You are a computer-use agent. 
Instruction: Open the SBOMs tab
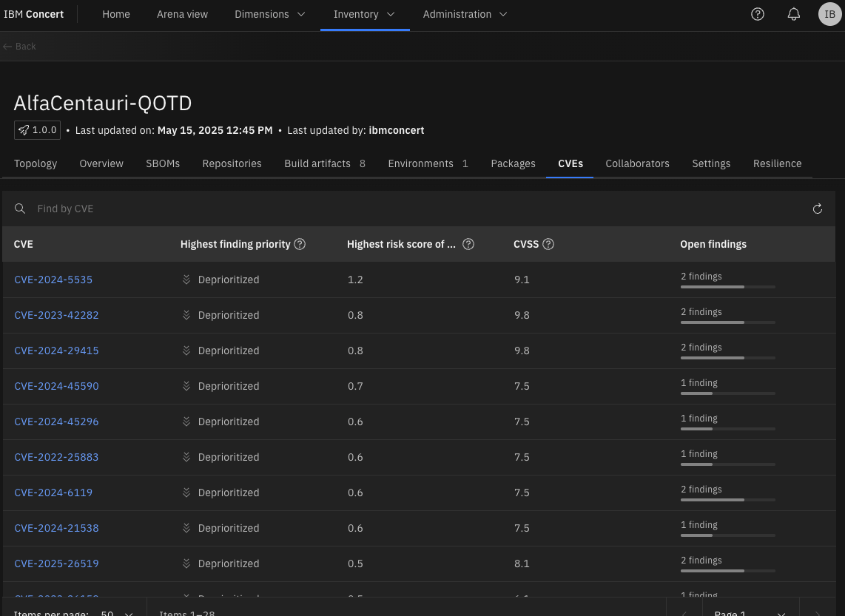coord(163,163)
